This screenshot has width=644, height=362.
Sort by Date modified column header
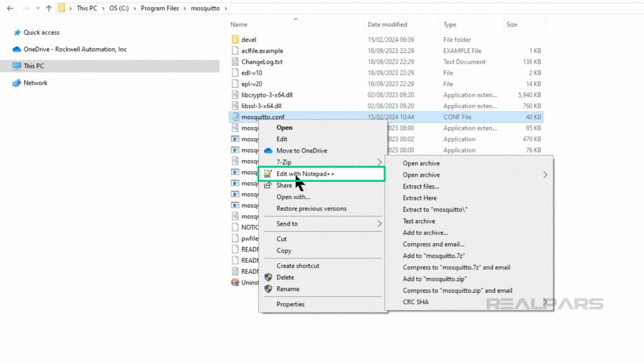pos(387,24)
